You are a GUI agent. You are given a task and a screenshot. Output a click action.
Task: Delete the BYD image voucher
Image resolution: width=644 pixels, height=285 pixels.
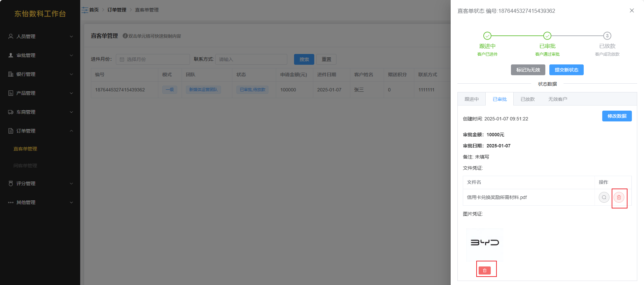[x=485, y=270]
